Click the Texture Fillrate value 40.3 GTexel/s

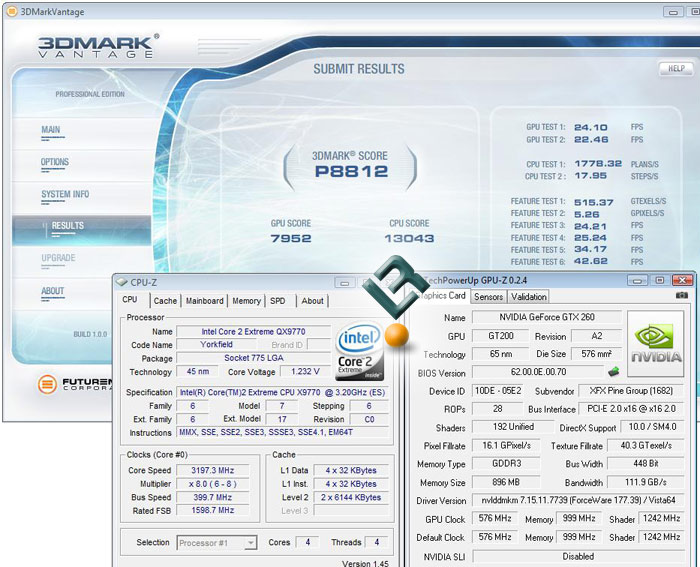646,446
